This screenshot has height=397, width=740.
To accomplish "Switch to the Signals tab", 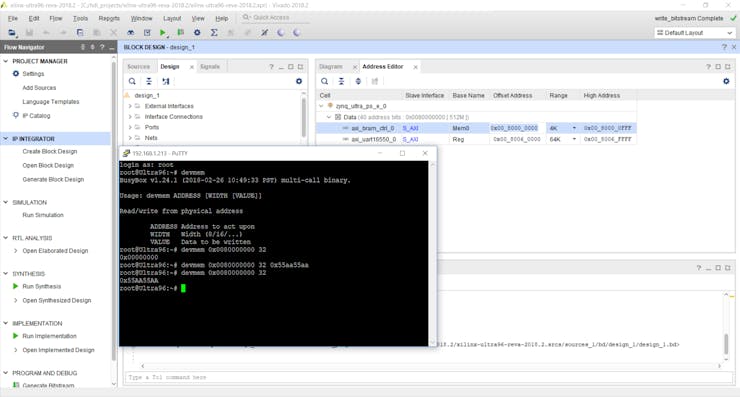I will pos(210,67).
